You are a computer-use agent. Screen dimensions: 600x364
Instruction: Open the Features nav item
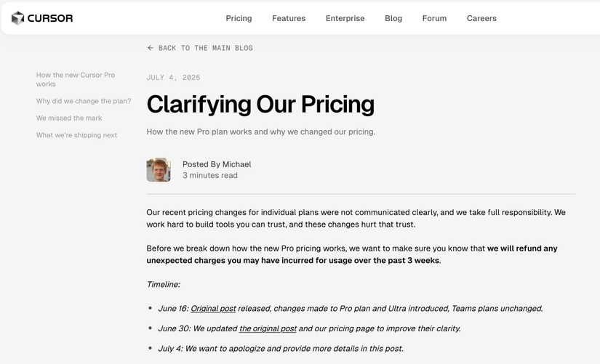[289, 18]
